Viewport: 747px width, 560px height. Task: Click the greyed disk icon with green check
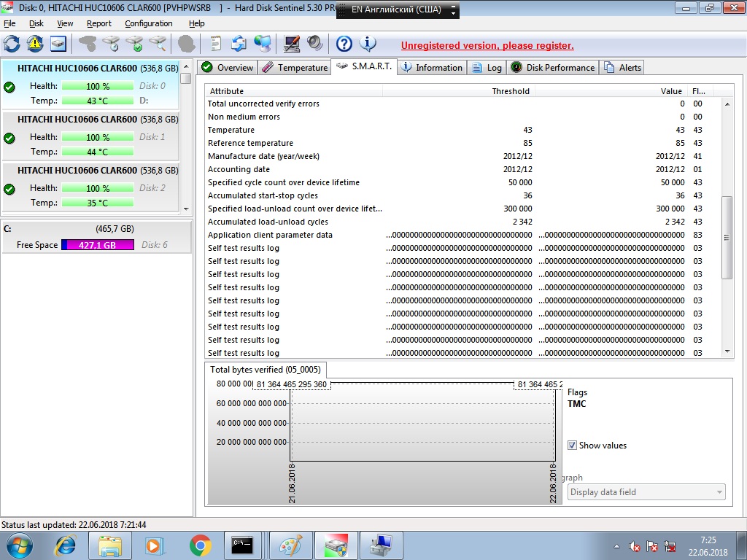(134, 44)
